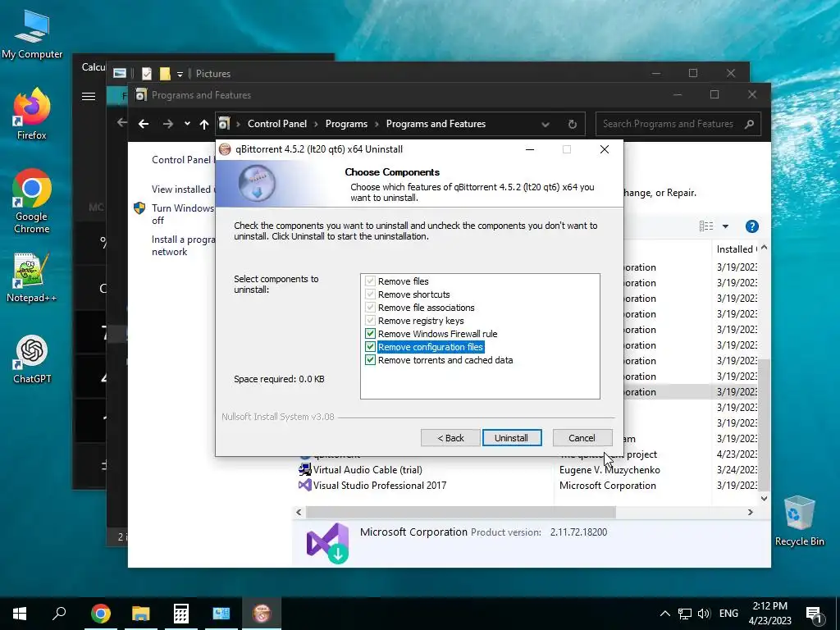The width and height of the screenshot is (840, 630).
Task: Click Install a program from network
Action: click(183, 245)
